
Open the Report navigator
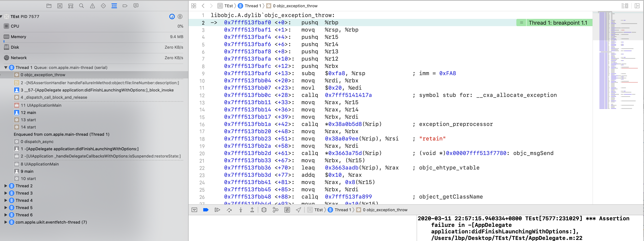click(x=136, y=6)
